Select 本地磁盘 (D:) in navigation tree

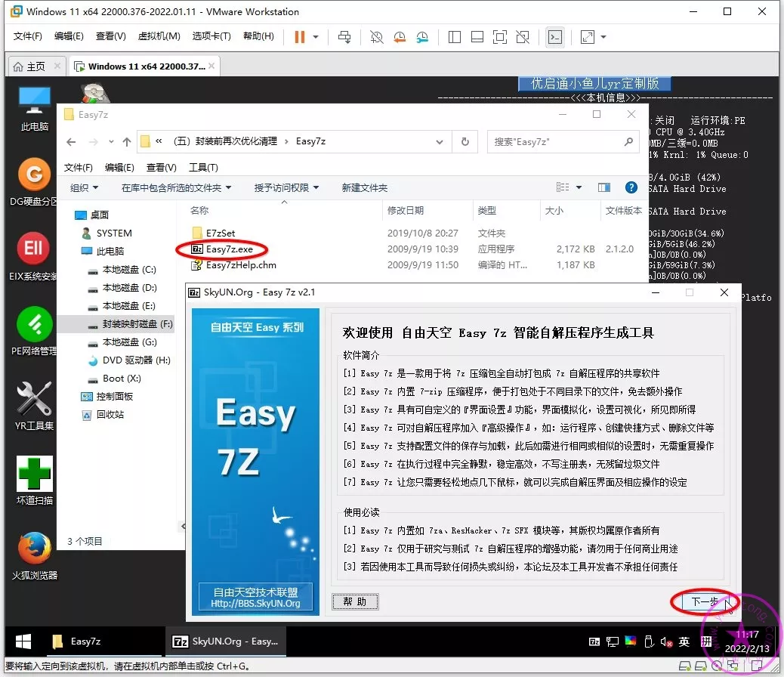pyautogui.click(x=129, y=288)
